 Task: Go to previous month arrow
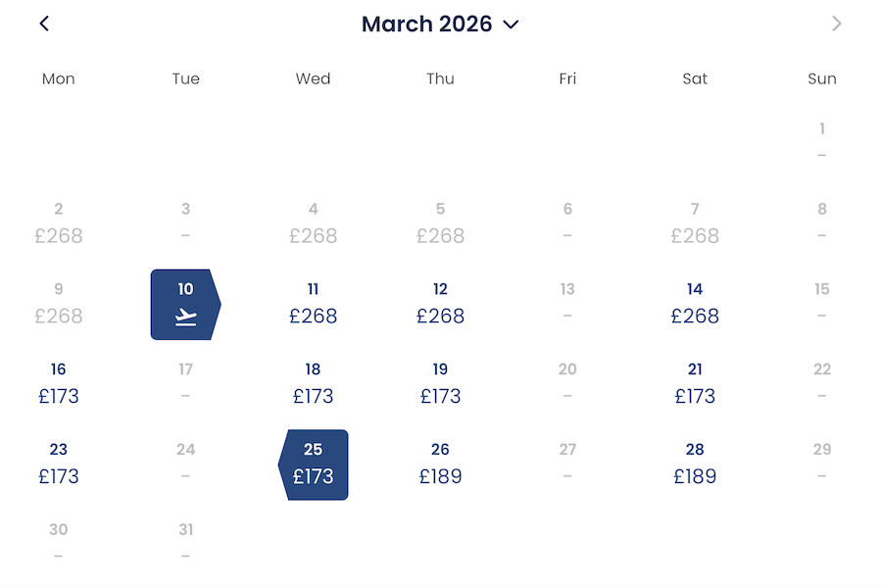coord(44,24)
